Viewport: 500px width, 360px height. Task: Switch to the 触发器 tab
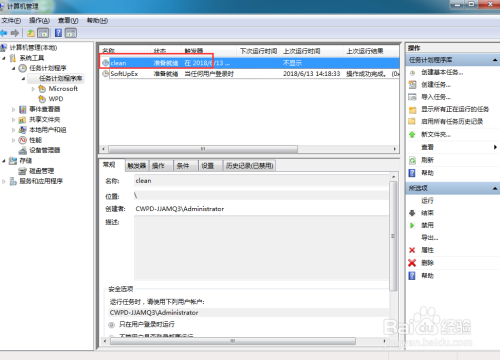tap(137, 166)
